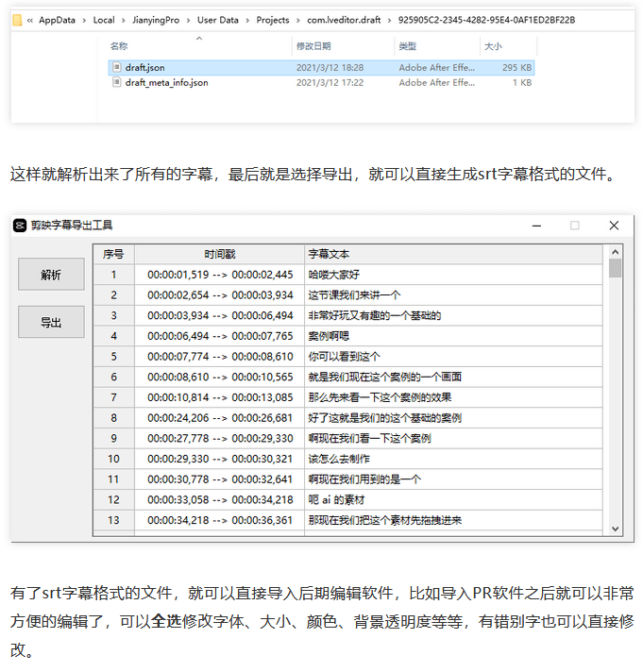The image size is (643, 672).
Task: Sort files by 修改日期 column
Action: [313, 46]
